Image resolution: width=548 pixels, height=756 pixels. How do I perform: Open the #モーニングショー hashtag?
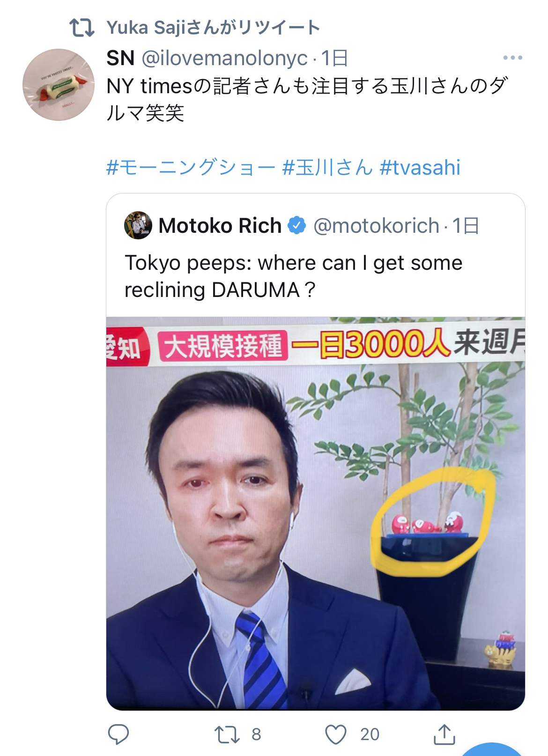(191, 167)
